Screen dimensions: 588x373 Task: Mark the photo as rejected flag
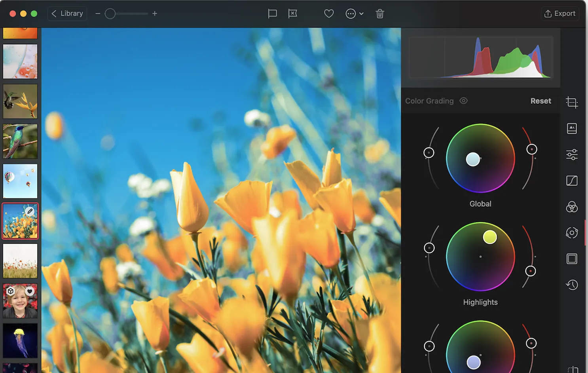pos(292,14)
